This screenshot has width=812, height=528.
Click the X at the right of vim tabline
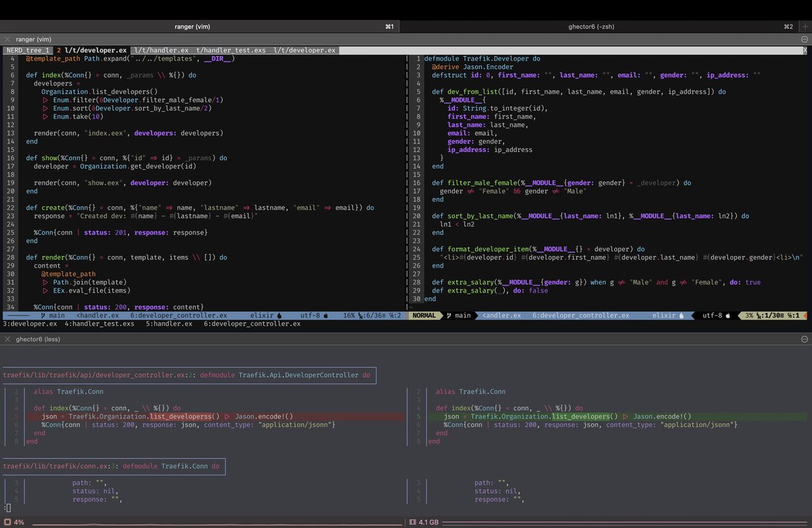[805, 50]
